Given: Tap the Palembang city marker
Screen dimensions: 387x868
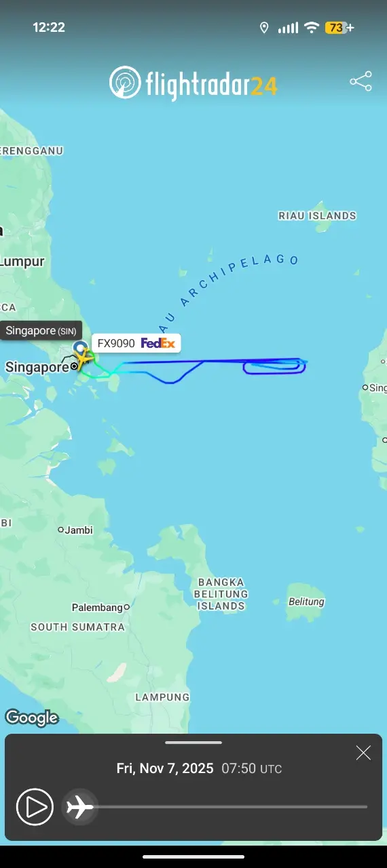Looking at the screenshot, I should [x=126, y=608].
